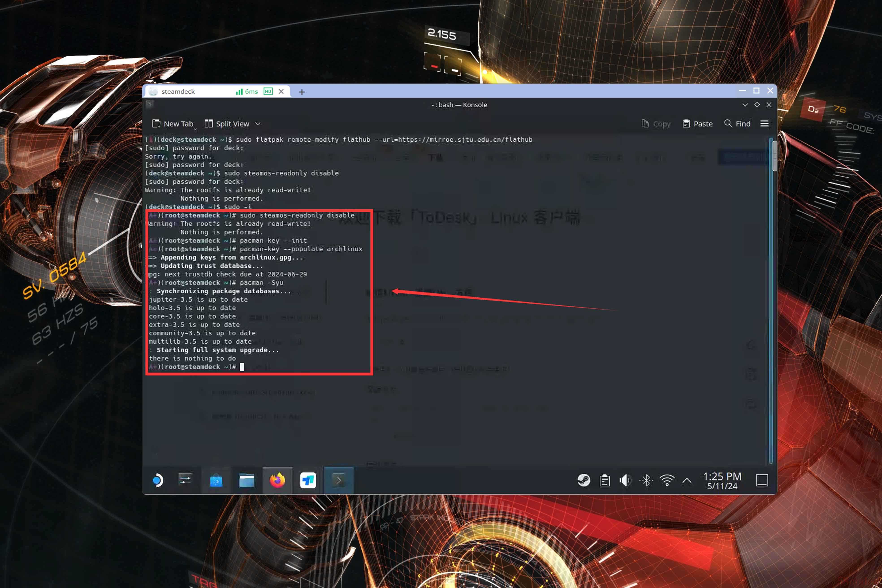Viewport: 882px width, 588px height.
Task: Click 'multilib-3.5 is up to date' line
Action: click(x=200, y=342)
